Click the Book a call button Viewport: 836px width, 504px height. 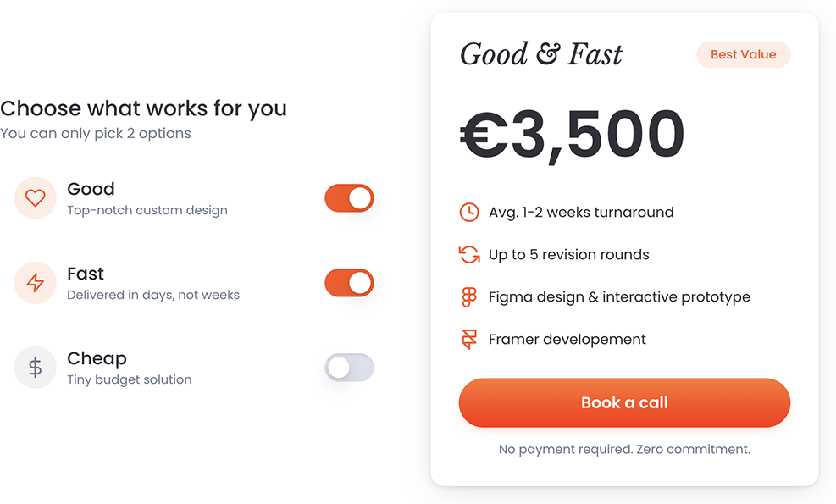coord(624,402)
